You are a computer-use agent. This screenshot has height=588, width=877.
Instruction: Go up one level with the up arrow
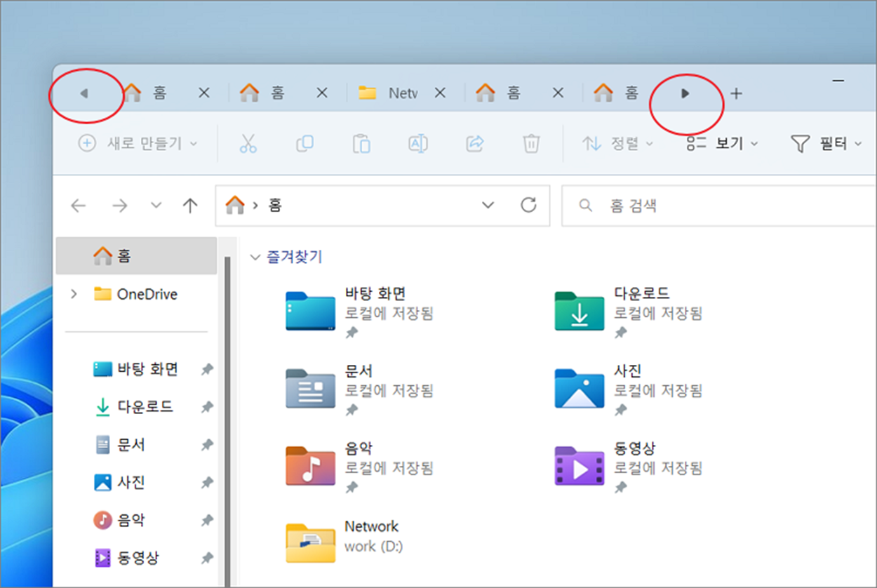pyautogui.click(x=190, y=206)
